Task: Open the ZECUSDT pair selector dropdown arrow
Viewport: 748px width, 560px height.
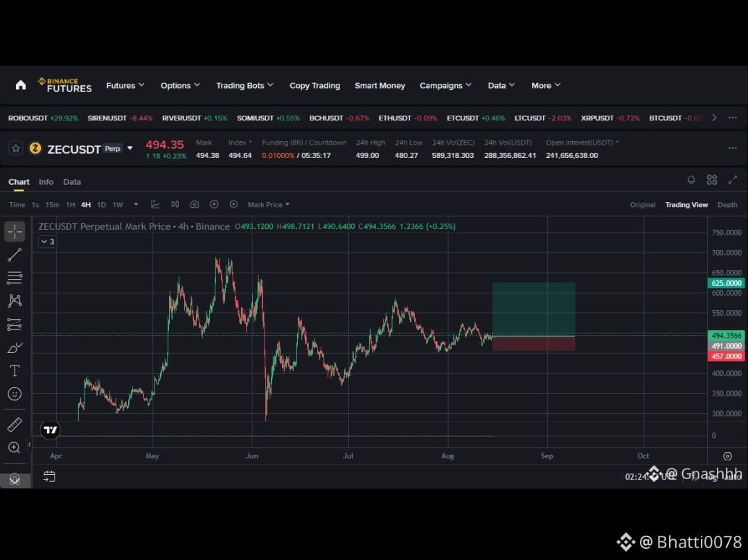Action: point(130,148)
